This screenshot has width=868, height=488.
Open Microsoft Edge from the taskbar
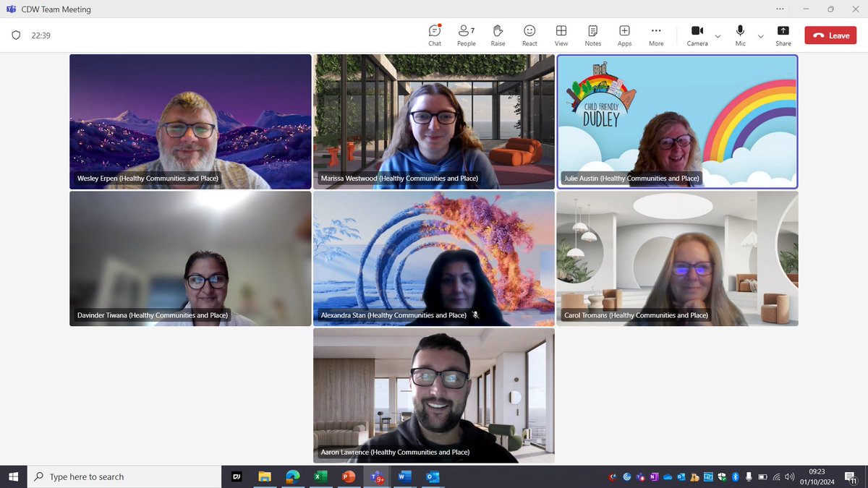tap(292, 476)
